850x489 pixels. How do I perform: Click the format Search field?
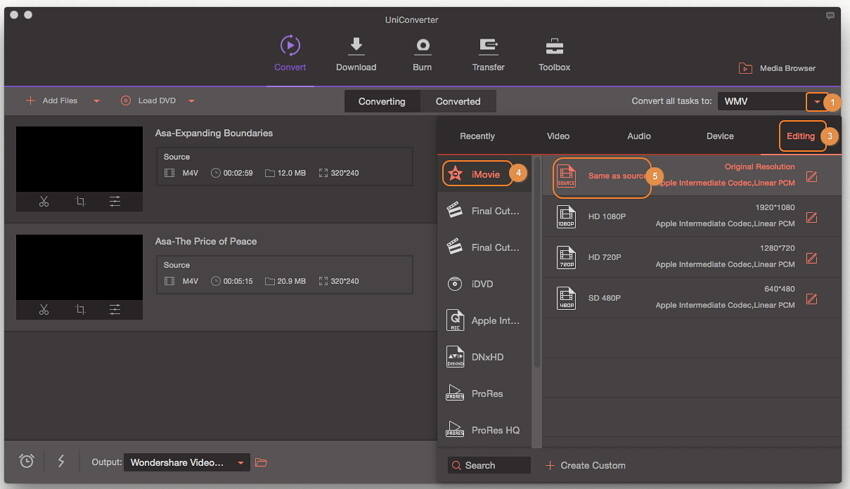point(489,465)
